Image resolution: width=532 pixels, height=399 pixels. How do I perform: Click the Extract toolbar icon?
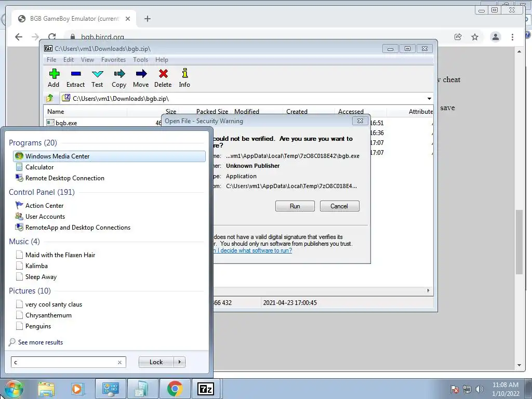tap(75, 78)
